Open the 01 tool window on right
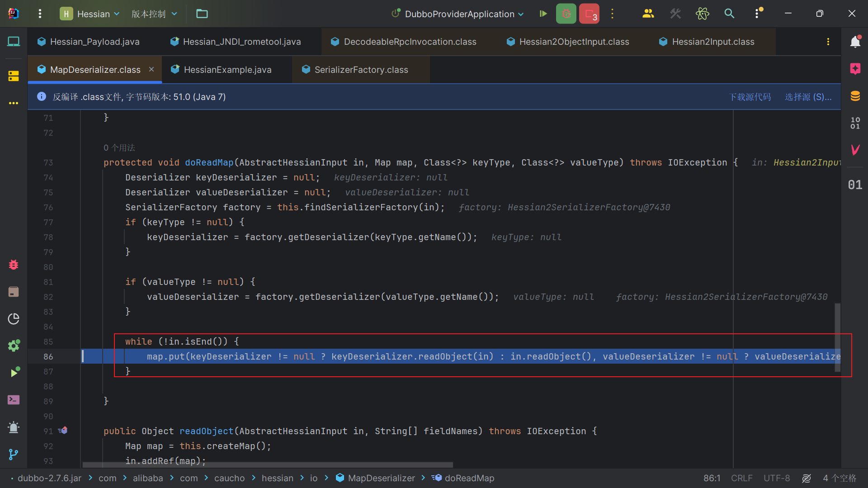This screenshot has width=868, height=488. pyautogui.click(x=855, y=185)
